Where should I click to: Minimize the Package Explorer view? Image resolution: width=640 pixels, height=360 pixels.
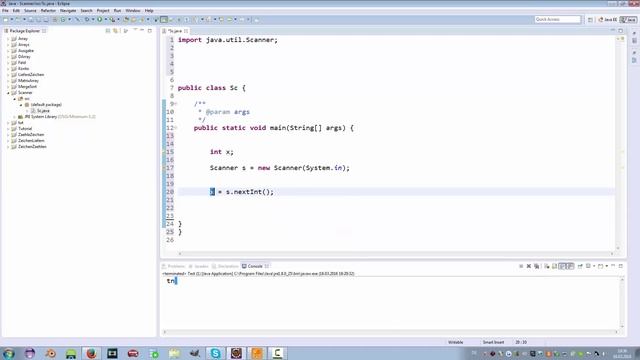click(142, 31)
